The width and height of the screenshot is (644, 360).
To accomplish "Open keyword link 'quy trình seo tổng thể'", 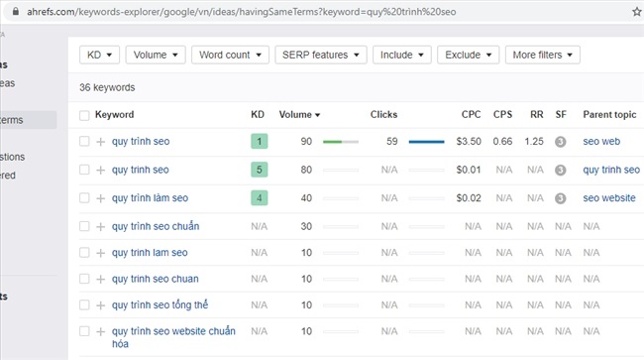I will 160,304.
